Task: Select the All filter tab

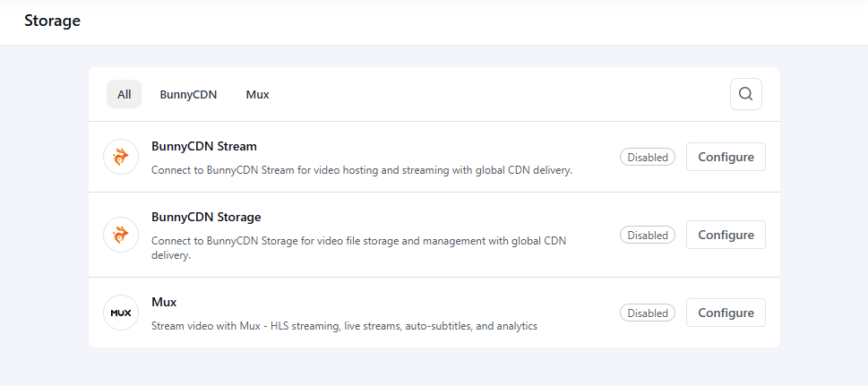Action: (x=124, y=94)
